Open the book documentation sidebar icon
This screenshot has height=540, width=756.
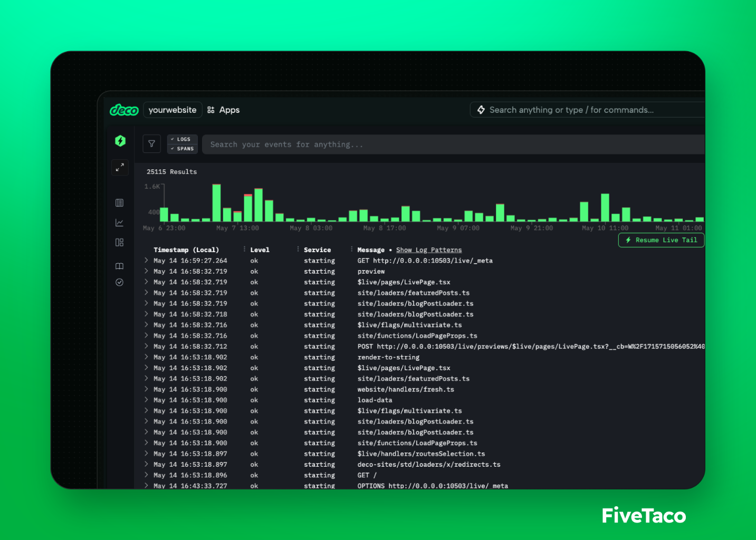click(120, 266)
